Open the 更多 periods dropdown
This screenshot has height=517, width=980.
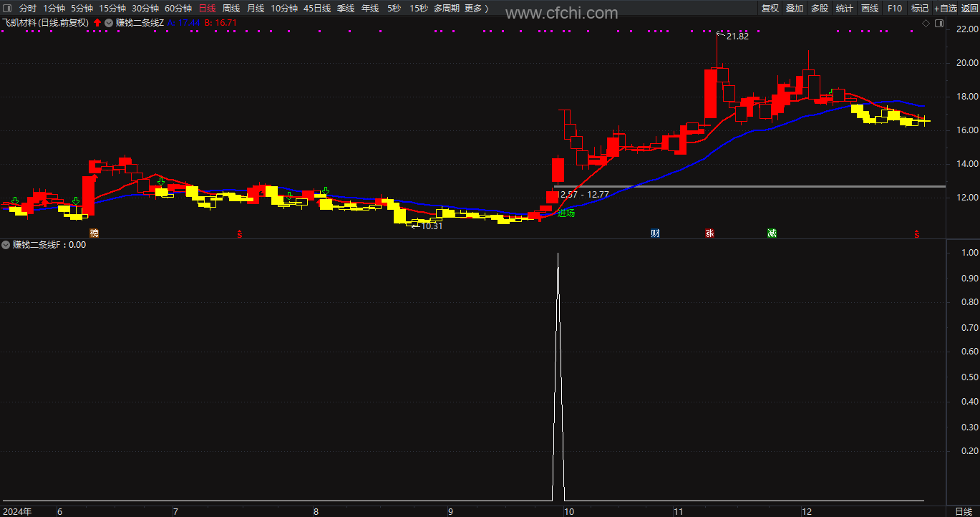click(x=477, y=9)
